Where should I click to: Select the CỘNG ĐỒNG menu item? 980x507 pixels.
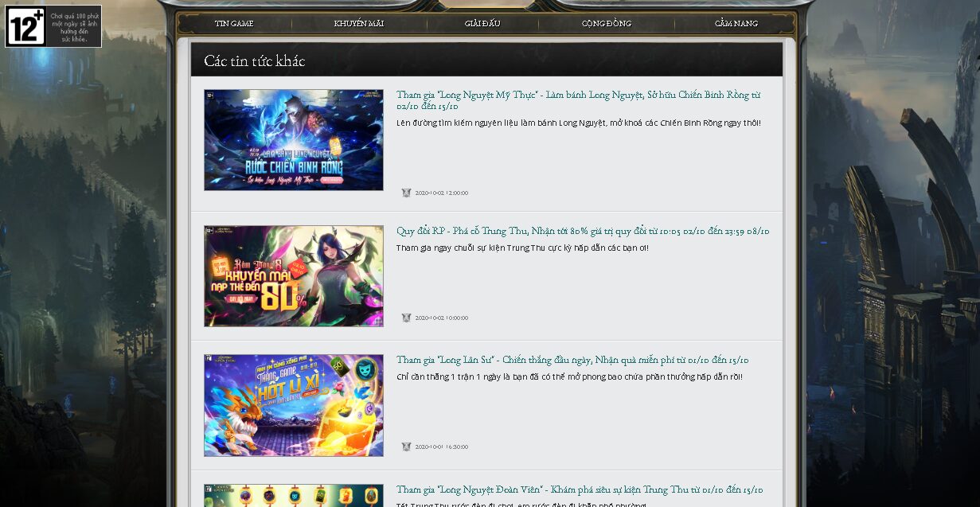[607, 23]
